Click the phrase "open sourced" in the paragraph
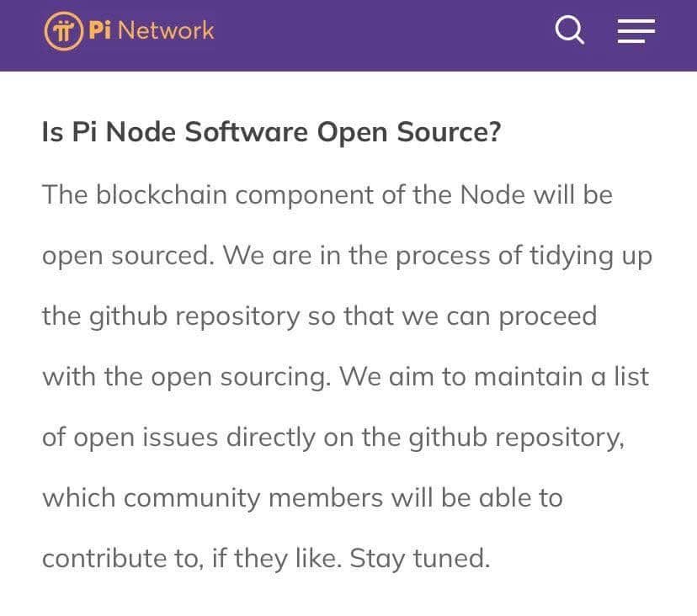Image resolution: width=697 pixels, height=616 pixels. (x=127, y=255)
